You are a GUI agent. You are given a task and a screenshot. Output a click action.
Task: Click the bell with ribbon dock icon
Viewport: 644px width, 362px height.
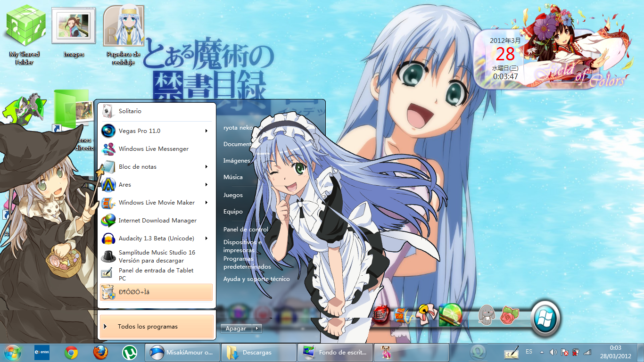click(426, 315)
